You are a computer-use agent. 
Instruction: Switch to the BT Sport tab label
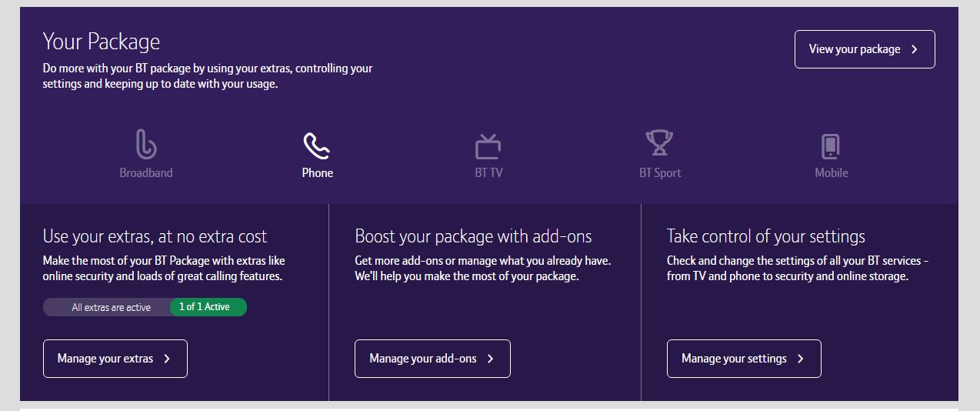pyautogui.click(x=659, y=172)
